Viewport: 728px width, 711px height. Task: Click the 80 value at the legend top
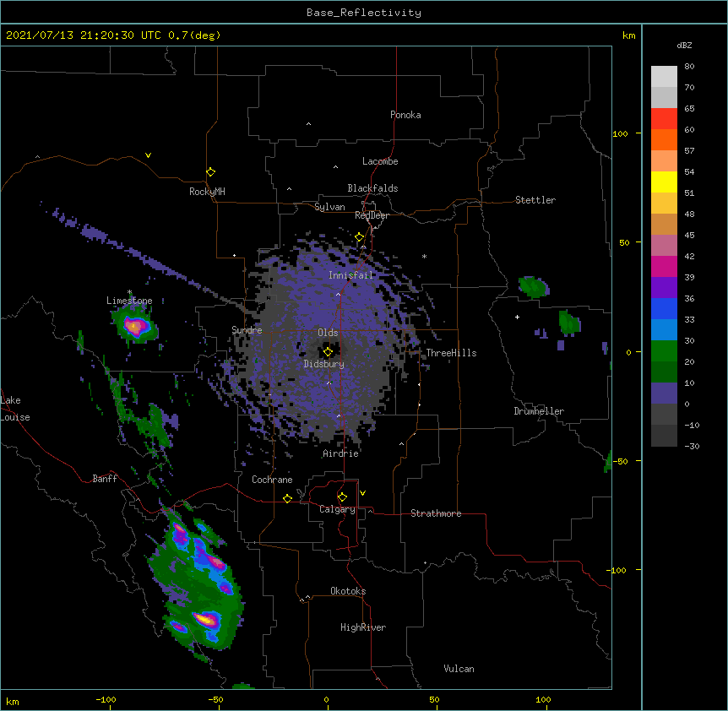pos(689,67)
